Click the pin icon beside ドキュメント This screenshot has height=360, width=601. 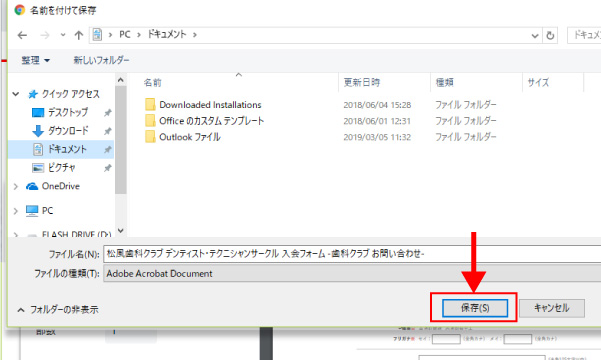tap(108, 150)
